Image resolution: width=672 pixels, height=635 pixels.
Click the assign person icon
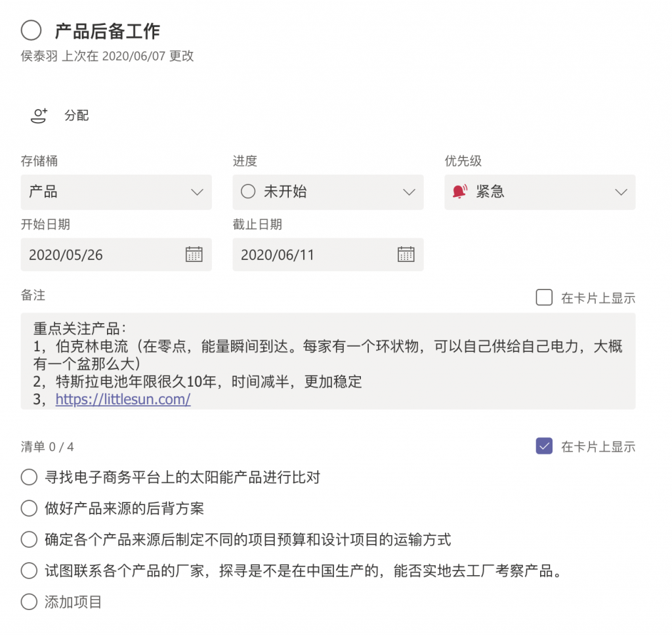pyautogui.click(x=39, y=116)
